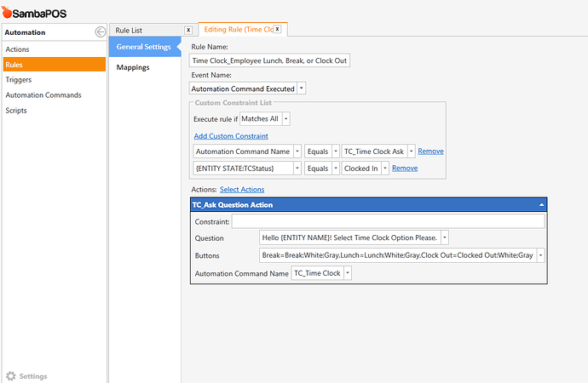Open the TC_Time Clock Ask value dropdown
588x383 pixels.
point(412,151)
